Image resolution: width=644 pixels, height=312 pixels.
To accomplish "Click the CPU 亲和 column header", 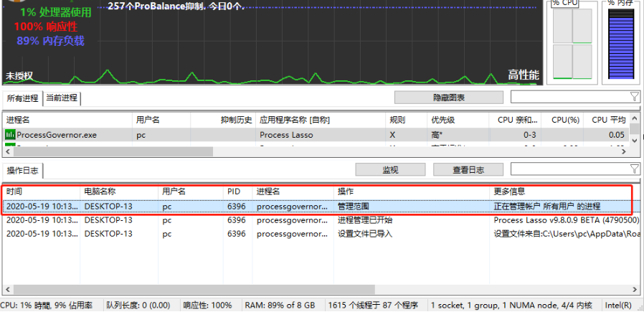I will [x=515, y=120].
